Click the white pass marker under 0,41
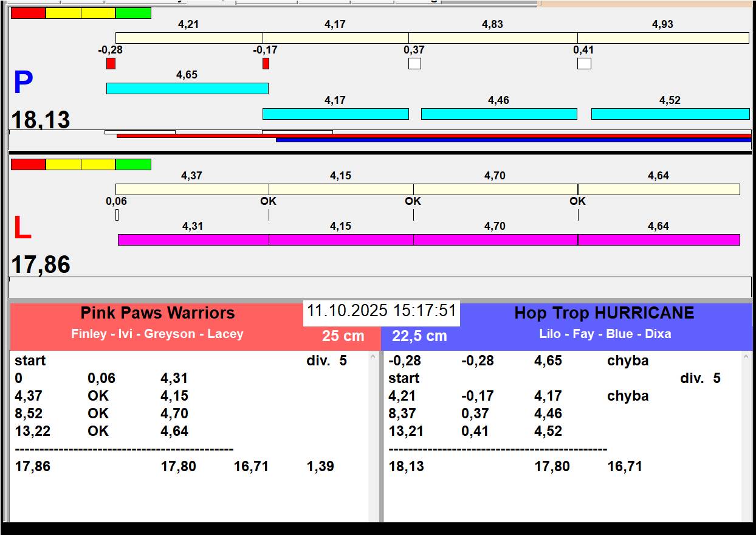 (584, 63)
